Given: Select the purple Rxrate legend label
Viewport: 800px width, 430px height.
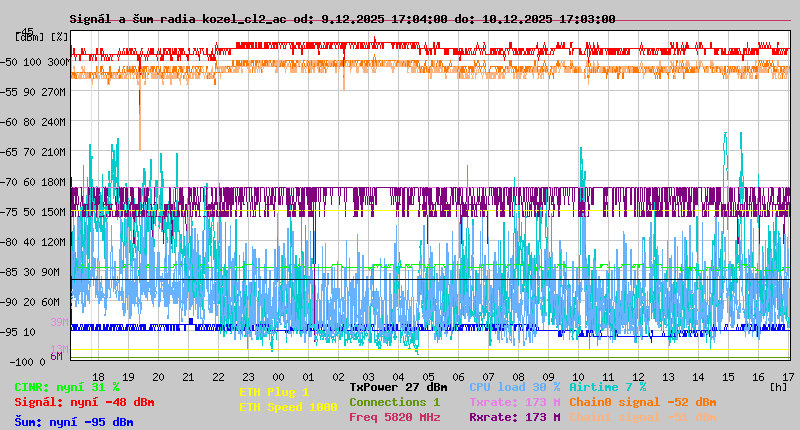Looking at the screenshot, I should [514, 418].
